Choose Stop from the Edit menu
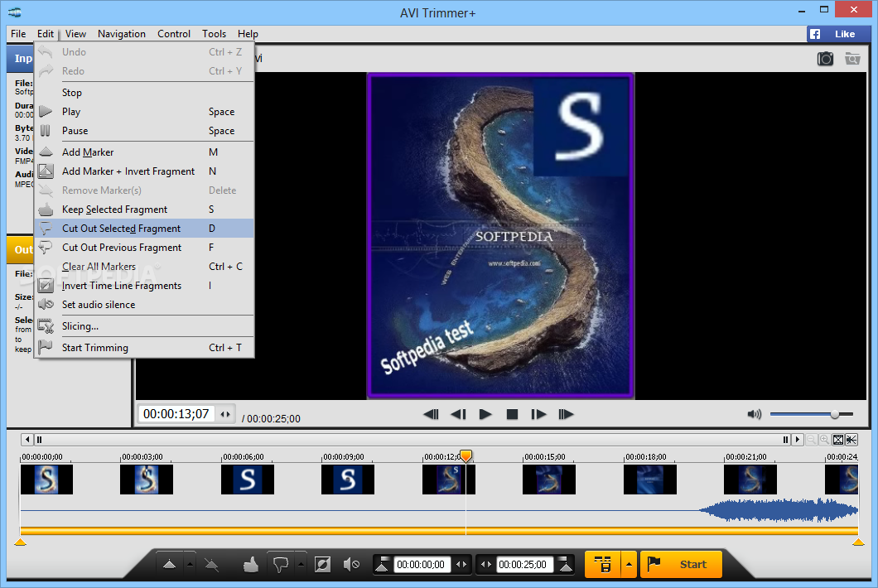The image size is (878, 588). tap(144, 93)
